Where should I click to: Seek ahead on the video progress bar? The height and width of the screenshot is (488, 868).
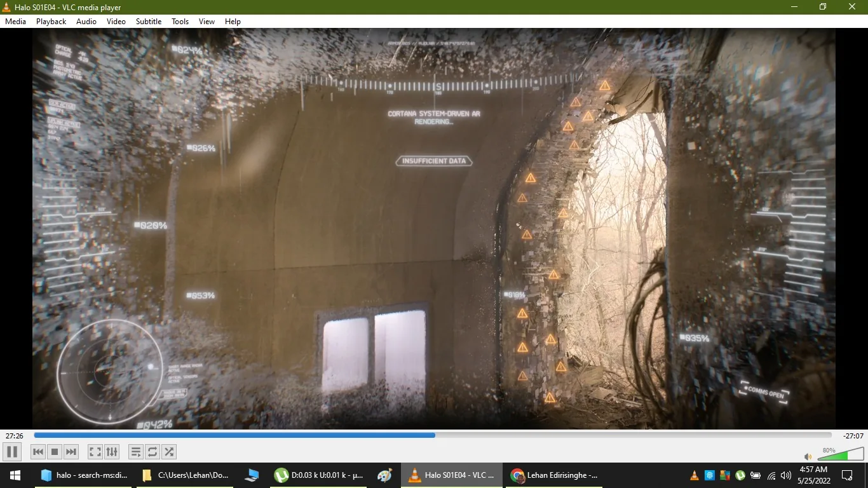tap(572, 435)
